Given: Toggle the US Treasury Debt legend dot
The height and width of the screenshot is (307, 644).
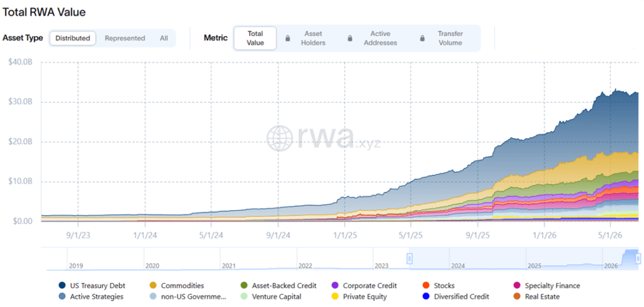Looking at the screenshot, I should 62,286.
